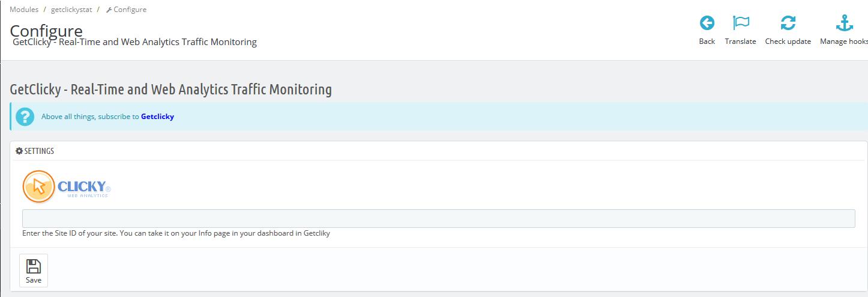The height and width of the screenshot is (297, 868).
Task: Focus the Site ID input field
Action: pos(438,218)
